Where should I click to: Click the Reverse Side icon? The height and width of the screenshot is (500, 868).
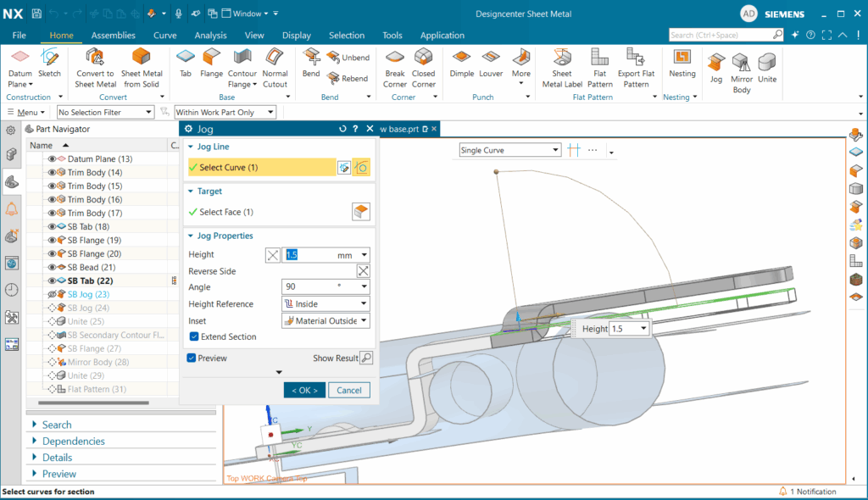363,271
